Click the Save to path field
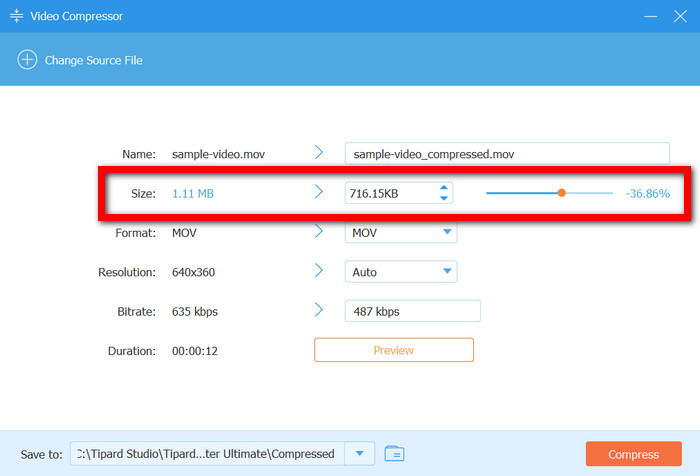 (x=207, y=454)
